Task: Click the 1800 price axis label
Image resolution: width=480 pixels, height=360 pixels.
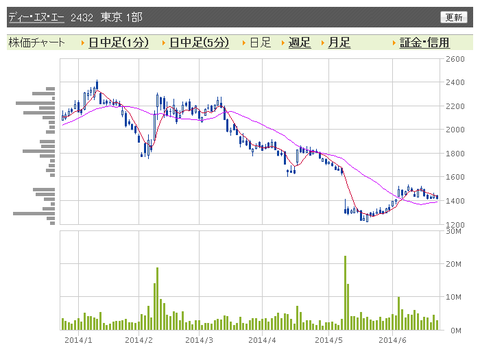Action: pos(455,154)
